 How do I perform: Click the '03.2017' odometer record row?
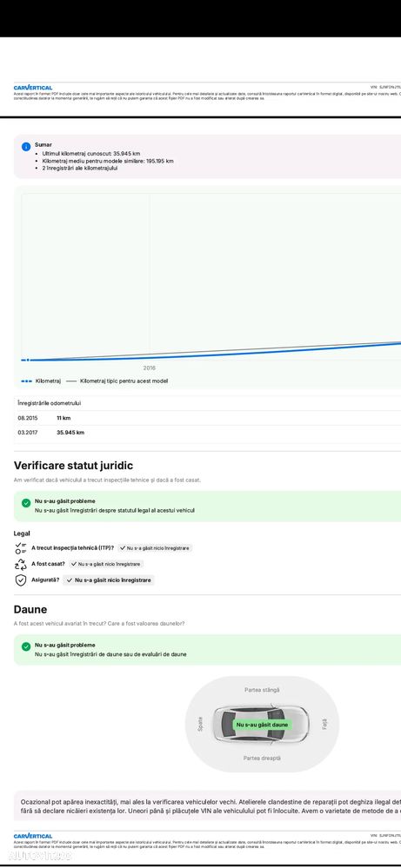point(207,433)
